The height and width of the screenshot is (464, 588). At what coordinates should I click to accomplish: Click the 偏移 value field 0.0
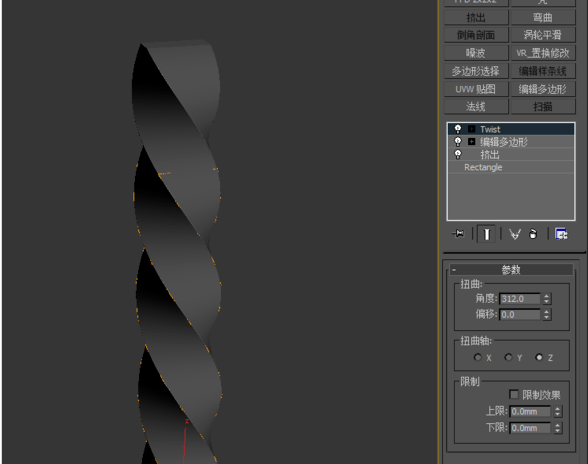pos(520,315)
